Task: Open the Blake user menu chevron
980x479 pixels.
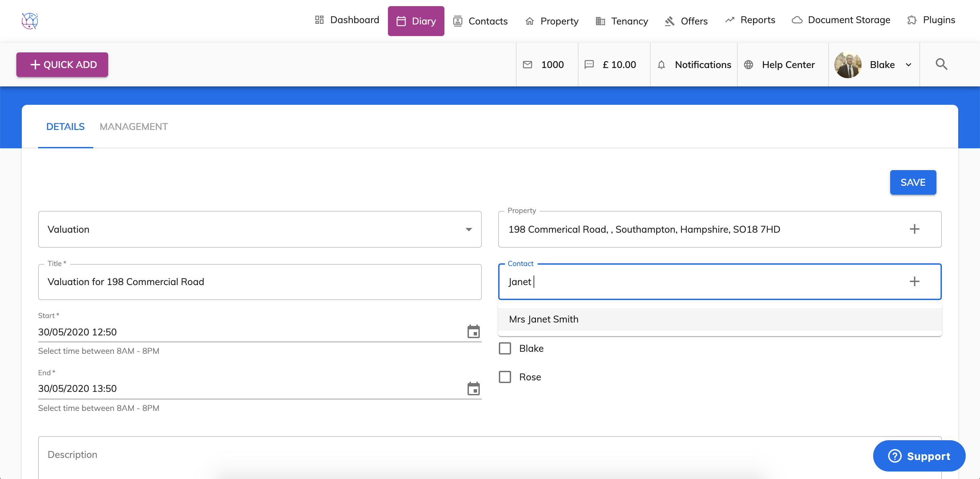Action: pyautogui.click(x=909, y=65)
